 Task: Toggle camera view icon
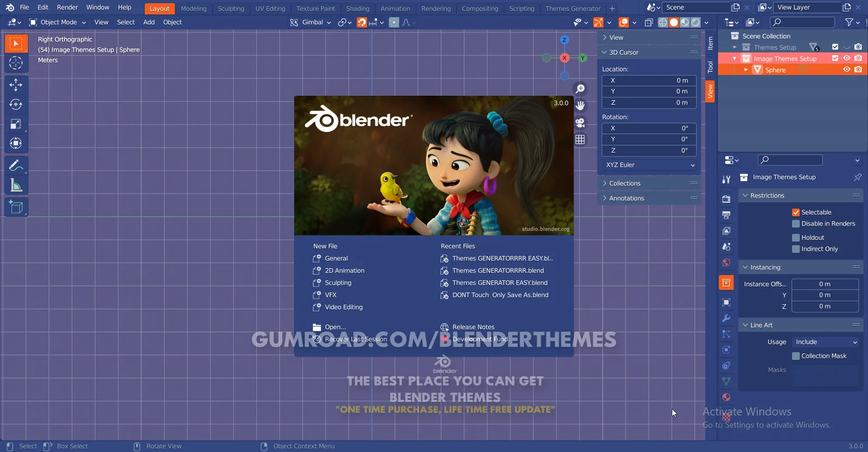click(580, 122)
